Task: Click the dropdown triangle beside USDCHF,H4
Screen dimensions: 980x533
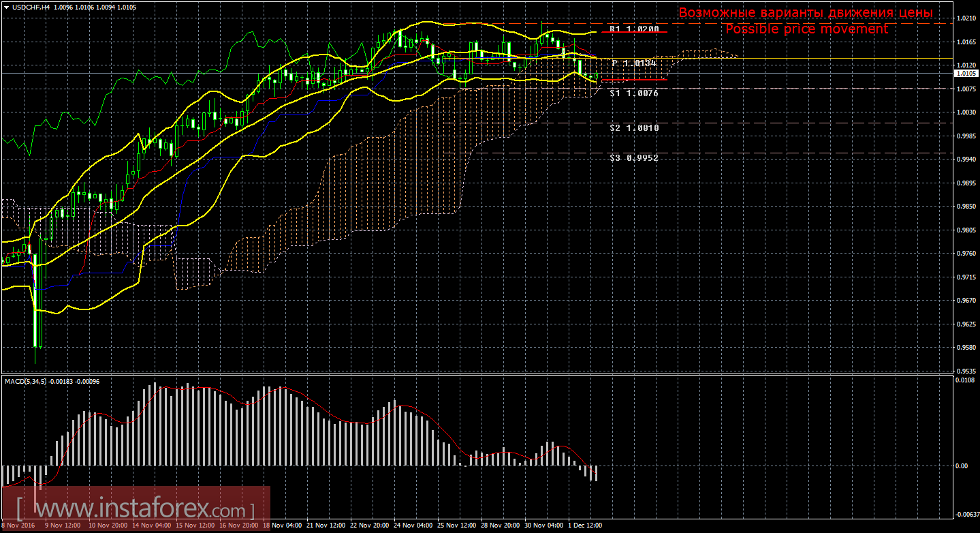Action: click(6, 7)
